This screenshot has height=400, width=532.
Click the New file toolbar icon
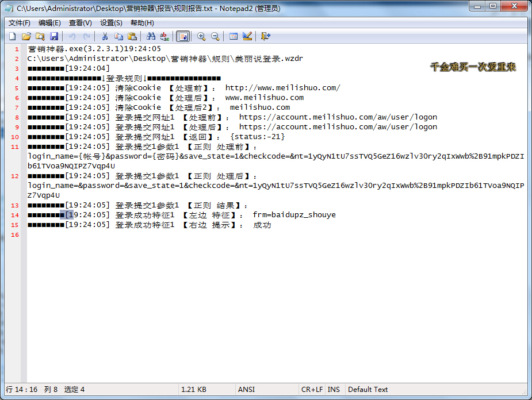pos(13,36)
